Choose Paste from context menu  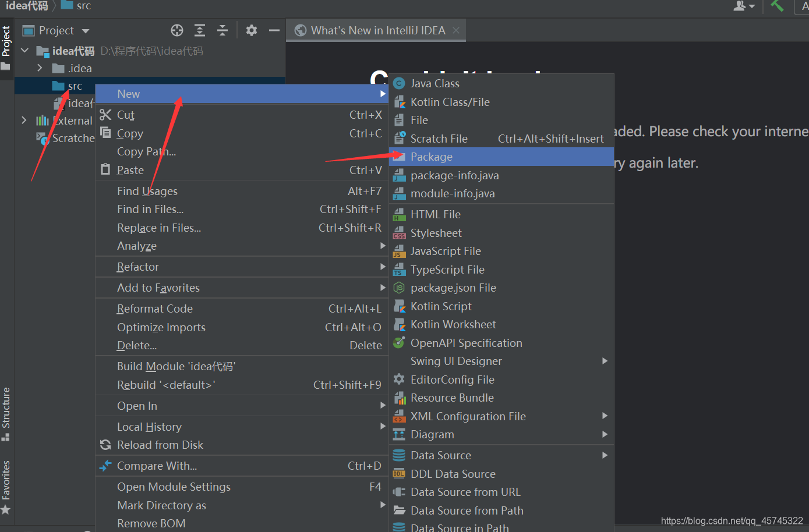[x=242, y=170]
